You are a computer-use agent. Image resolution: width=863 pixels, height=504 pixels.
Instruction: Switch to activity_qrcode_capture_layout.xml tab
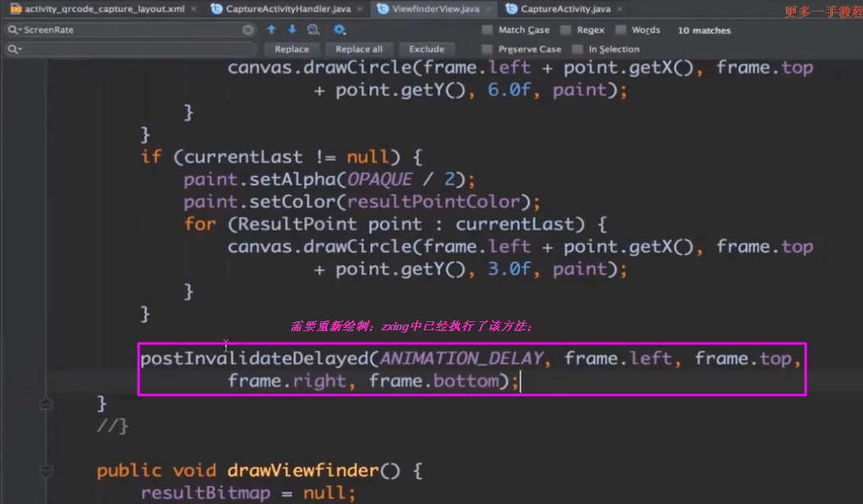pyautogui.click(x=104, y=9)
